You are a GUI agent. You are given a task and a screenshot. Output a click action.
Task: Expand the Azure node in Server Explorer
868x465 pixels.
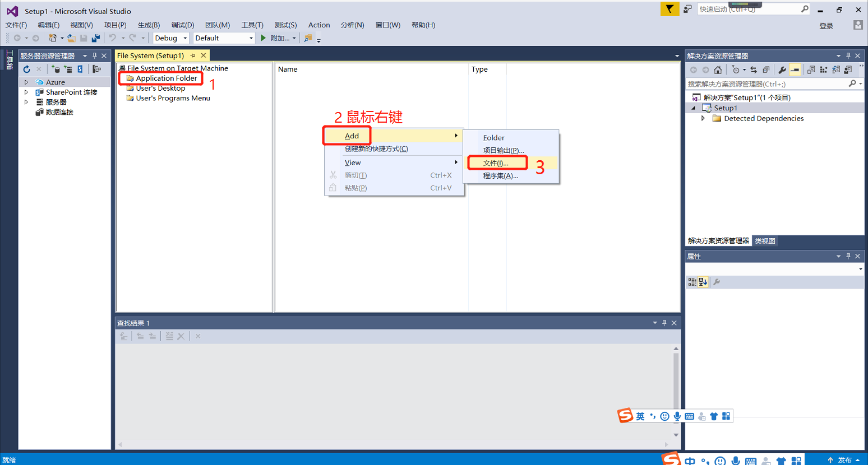[x=26, y=82]
